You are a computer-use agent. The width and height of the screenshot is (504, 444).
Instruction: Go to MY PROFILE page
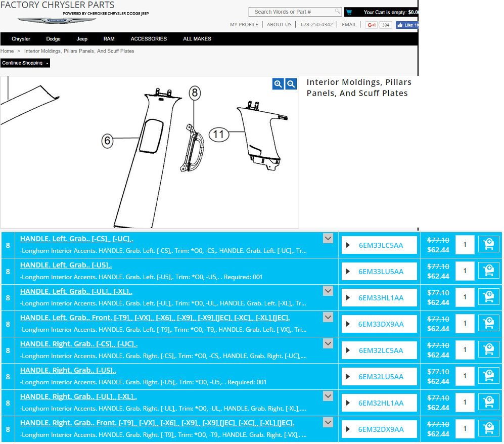click(244, 24)
